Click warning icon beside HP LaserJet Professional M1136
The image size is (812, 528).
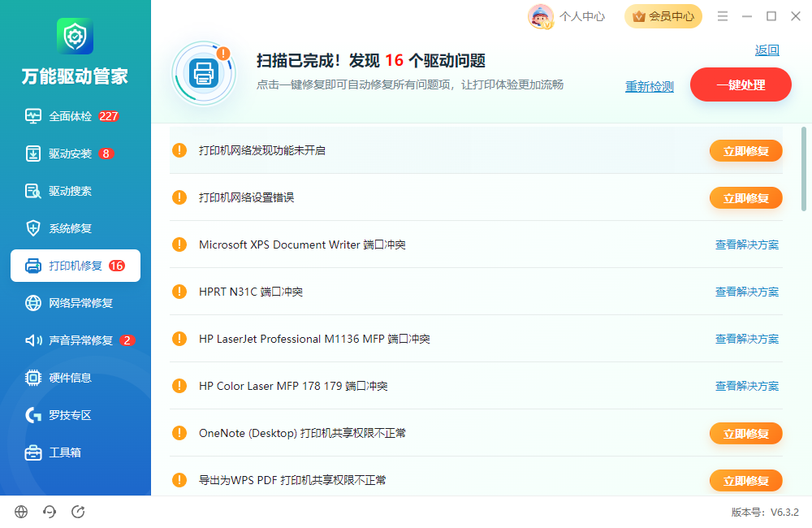(x=179, y=339)
